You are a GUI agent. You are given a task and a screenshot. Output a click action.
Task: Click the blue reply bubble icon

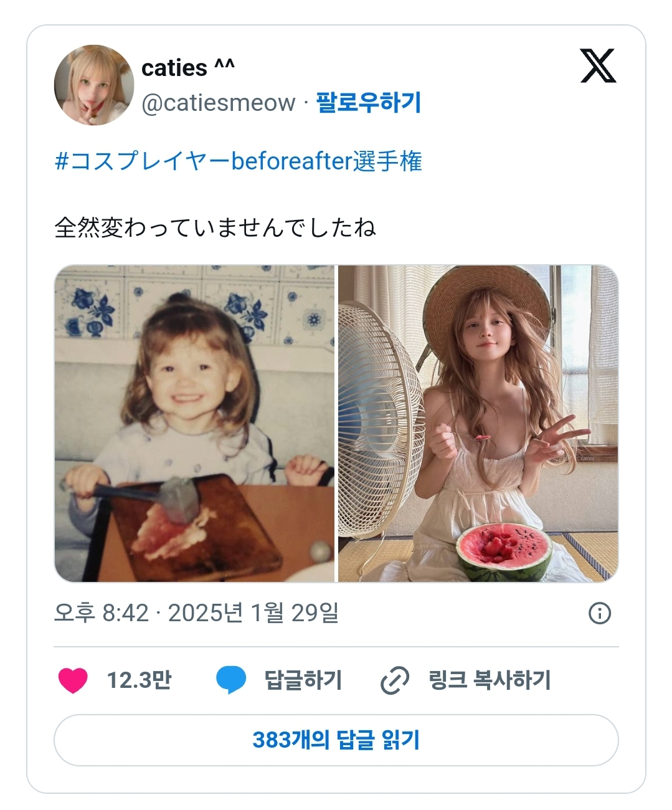[x=231, y=680]
